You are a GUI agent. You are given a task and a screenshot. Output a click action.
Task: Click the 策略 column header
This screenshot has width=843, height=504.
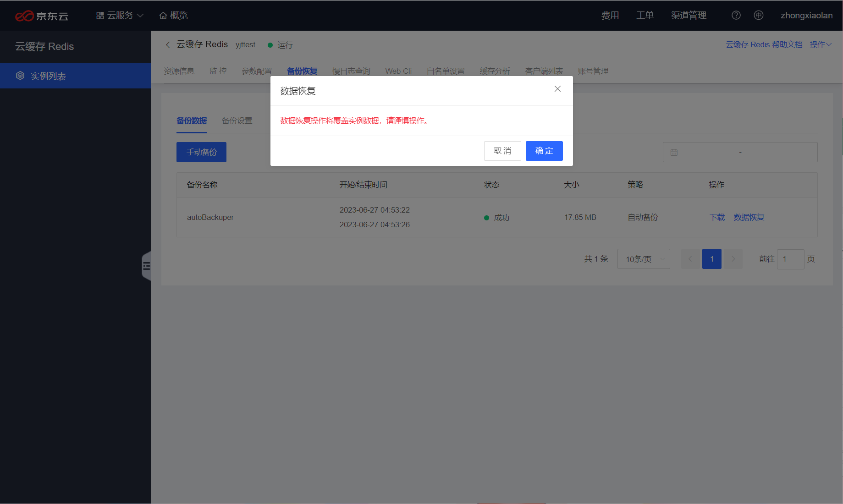(x=635, y=185)
